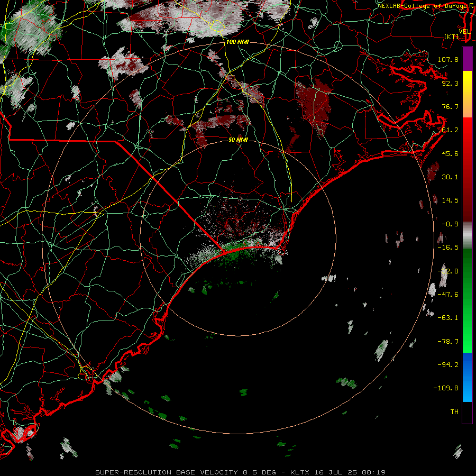Click the -47.6 legend value

(448, 295)
